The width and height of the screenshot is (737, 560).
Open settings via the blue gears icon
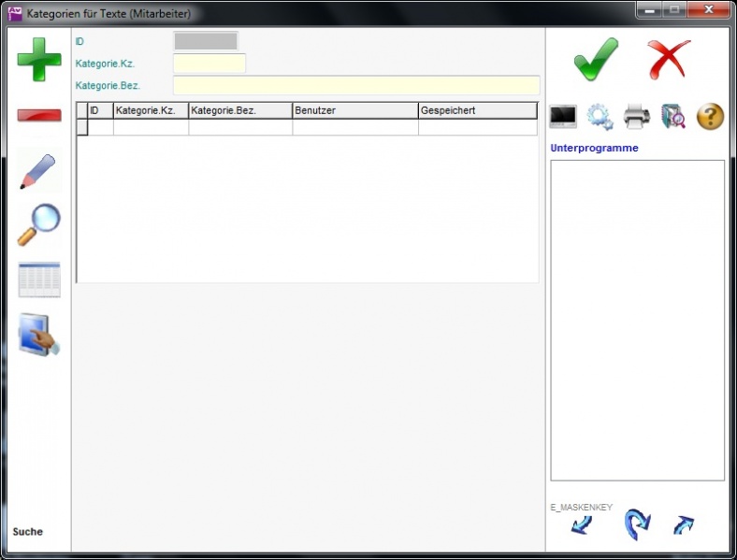(x=600, y=117)
